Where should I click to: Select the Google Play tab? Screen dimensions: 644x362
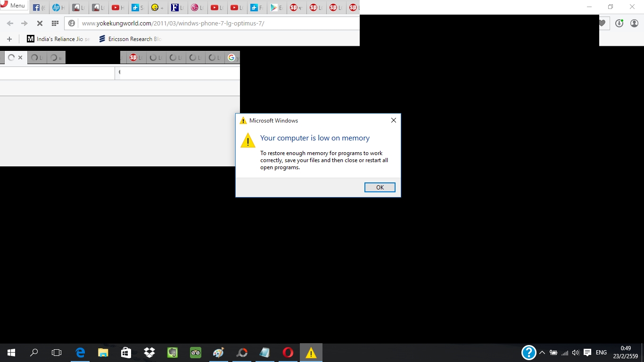pos(276,8)
